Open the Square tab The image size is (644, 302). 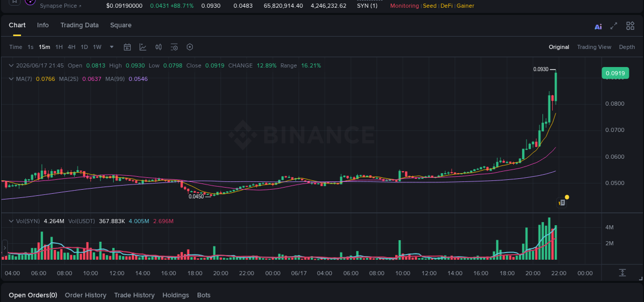(x=121, y=25)
